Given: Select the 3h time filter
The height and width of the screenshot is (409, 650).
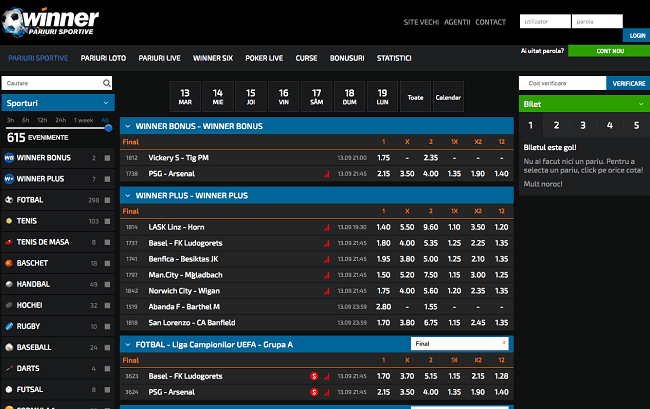Looking at the screenshot, I should click(10, 120).
